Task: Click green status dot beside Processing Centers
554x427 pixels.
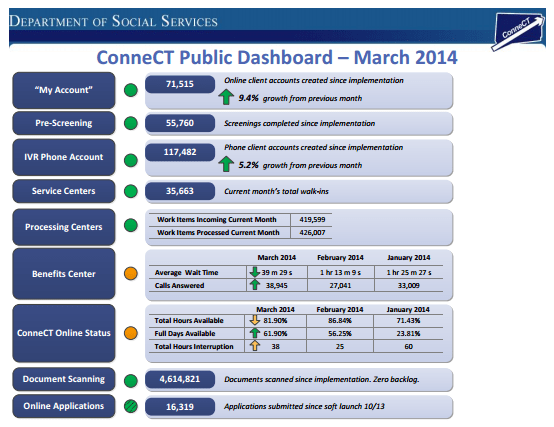Action: (x=131, y=225)
